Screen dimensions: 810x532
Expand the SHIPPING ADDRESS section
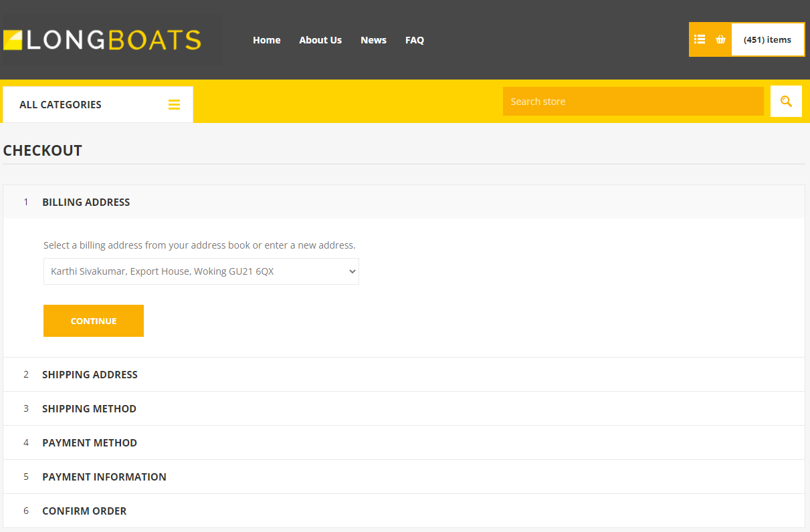click(90, 374)
